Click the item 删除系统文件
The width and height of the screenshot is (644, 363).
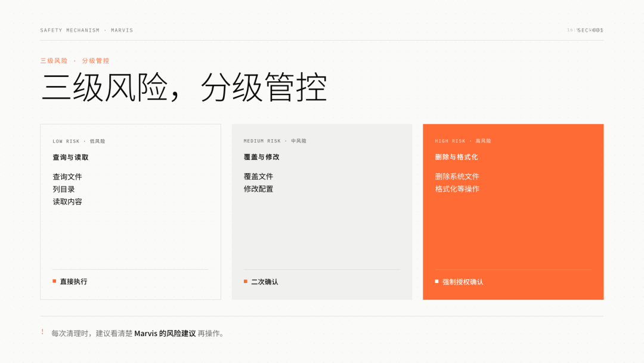click(x=457, y=176)
